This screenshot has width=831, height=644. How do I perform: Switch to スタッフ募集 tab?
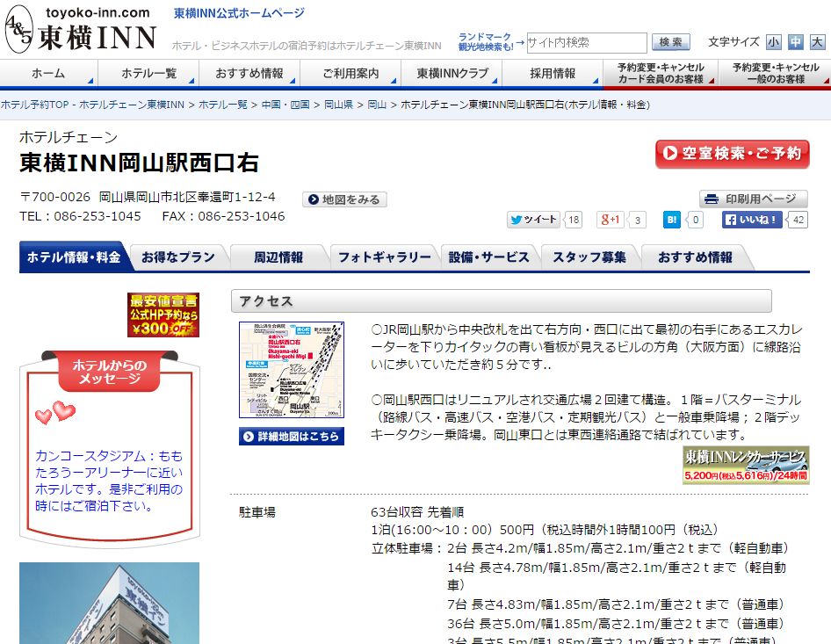[x=589, y=257]
